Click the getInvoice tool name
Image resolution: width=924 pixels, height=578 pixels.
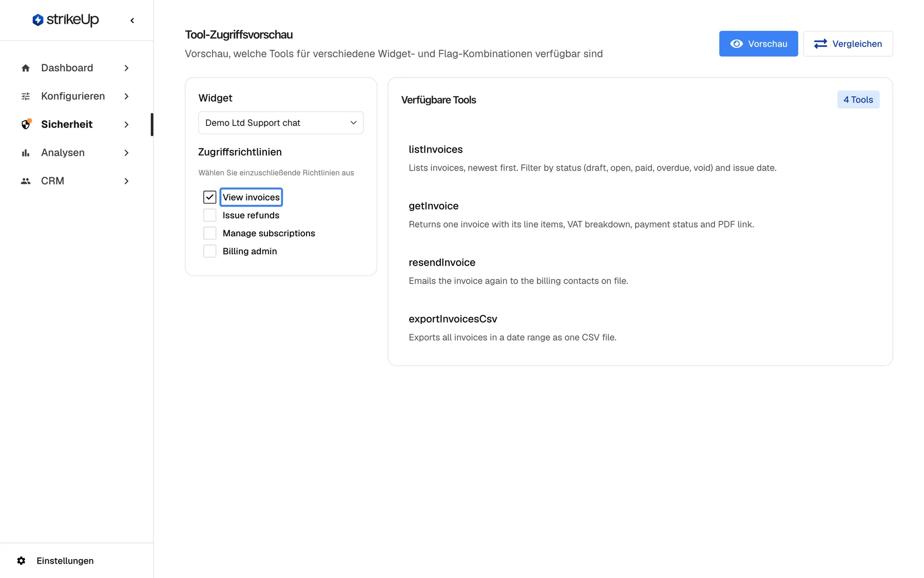point(433,206)
